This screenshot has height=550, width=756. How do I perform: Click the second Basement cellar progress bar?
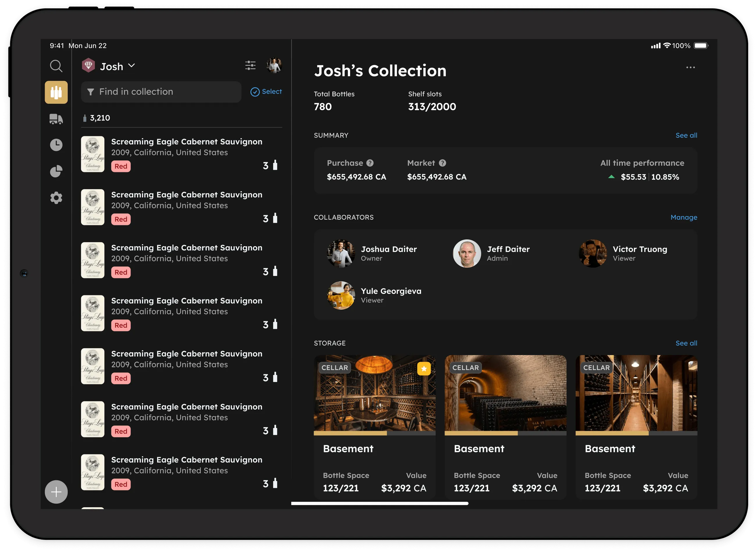[x=505, y=433]
